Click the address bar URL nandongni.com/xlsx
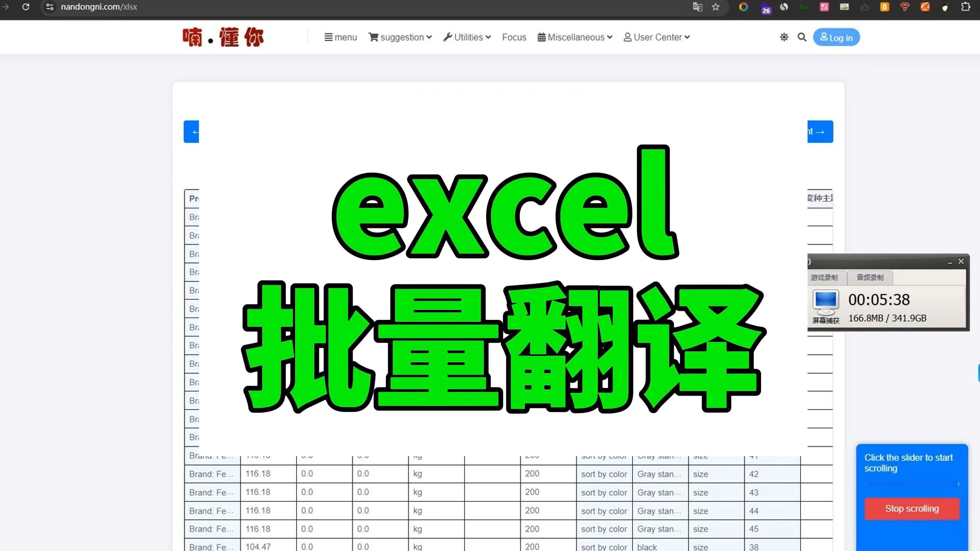 [x=99, y=7]
